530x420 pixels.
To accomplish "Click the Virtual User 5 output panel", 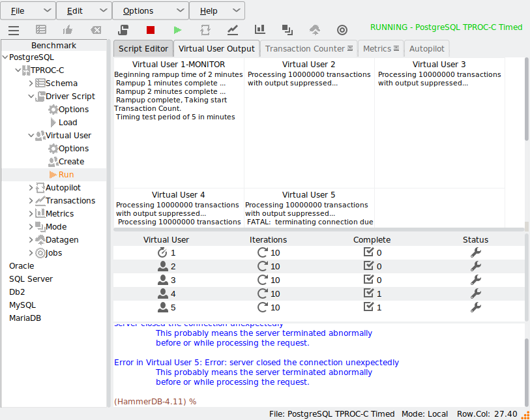I will [309, 208].
